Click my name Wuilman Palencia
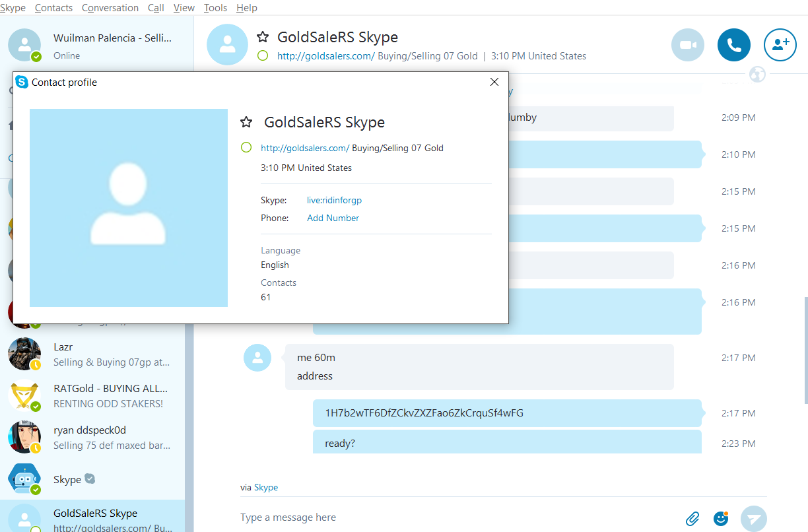The height and width of the screenshot is (532, 808). [x=112, y=38]
